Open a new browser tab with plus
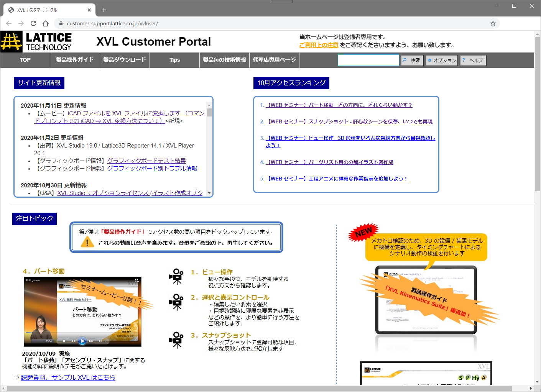541x392 pixels. [x=104, y=10]
